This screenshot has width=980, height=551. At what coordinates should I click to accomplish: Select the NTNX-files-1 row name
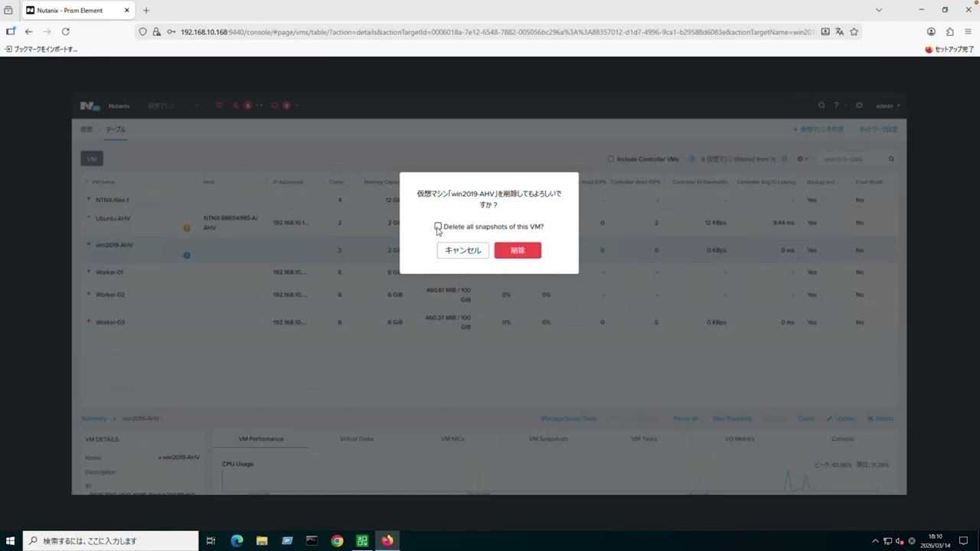point(112,200)
